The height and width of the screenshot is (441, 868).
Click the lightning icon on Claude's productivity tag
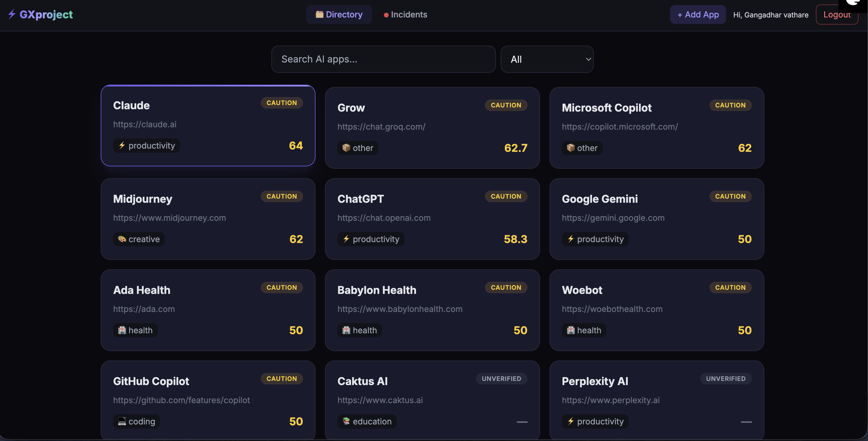(x=122, y=145)
